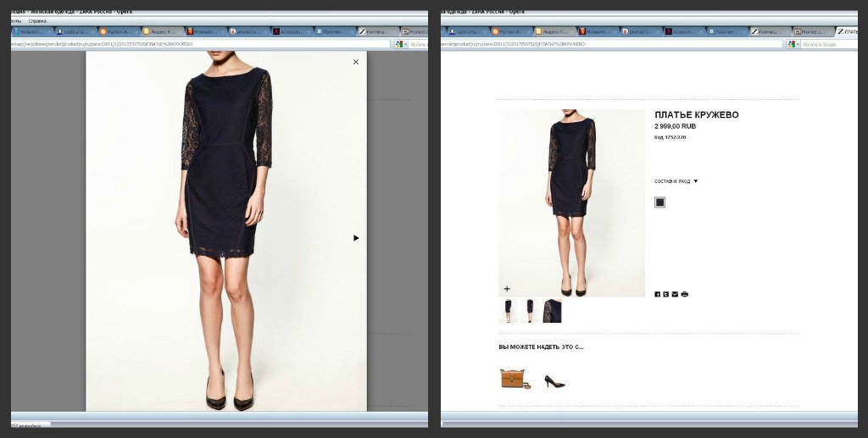Show next enlarged photo with arrow
This screenshot has width=868, height=438.
[x=356, y=238]
